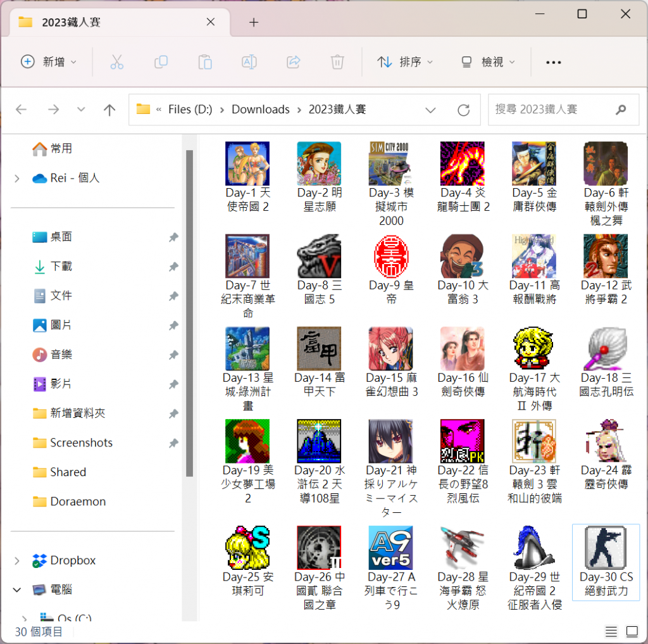Viewport: 648px width, 644px height.
Task: Unpin 新增資料夾 using its pin icon
Action: 173,414
